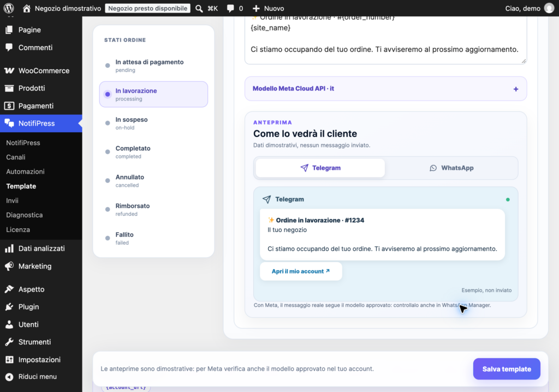Click the Plugin plug icon
This screenshot has height=392, width=559.
[x=9, y=307]
